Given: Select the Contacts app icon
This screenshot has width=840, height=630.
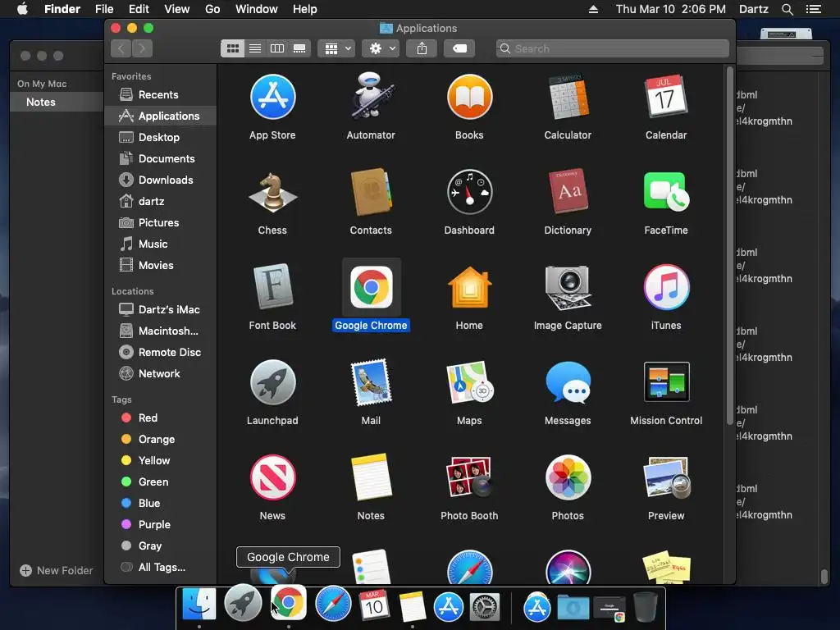Looking at the screenshot, I should (x=371, y=192).
